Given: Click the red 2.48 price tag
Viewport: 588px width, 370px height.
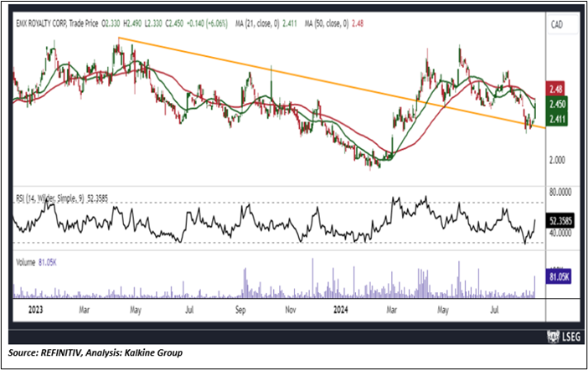Looking at the screenshot, I should coord(555,90).
